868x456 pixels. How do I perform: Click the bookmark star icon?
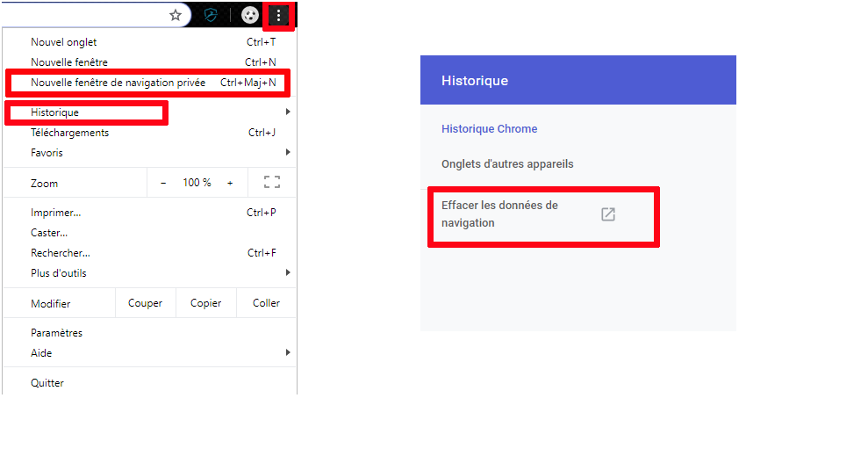tap(176, 15)
